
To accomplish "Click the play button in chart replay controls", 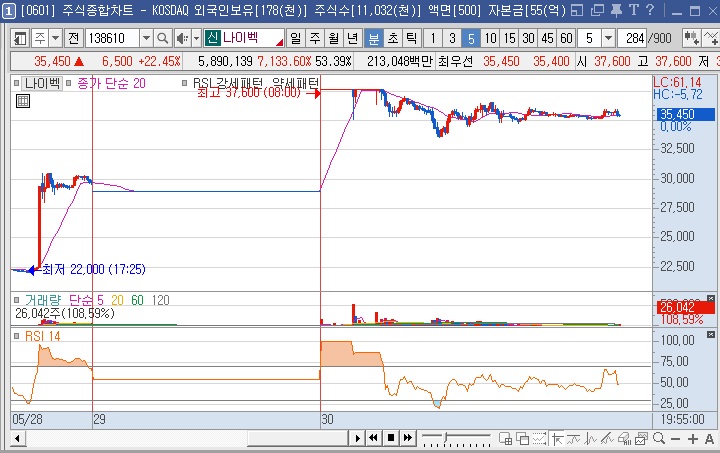I will click(357, 438).
